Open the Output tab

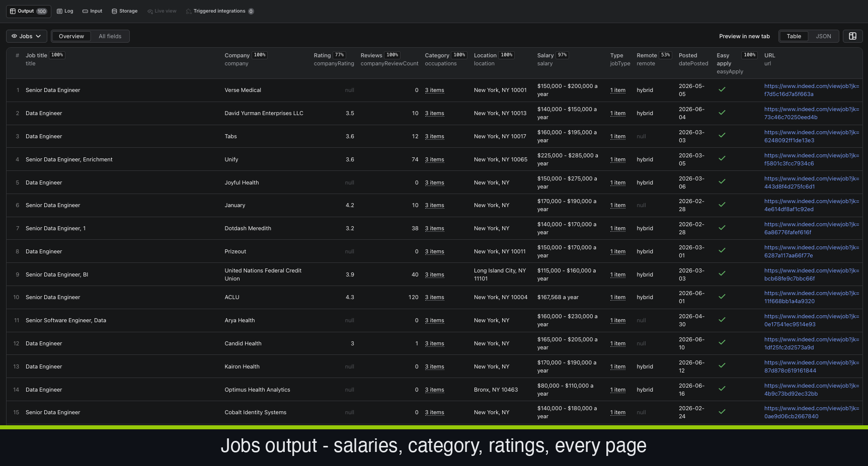tap(28, 11)
